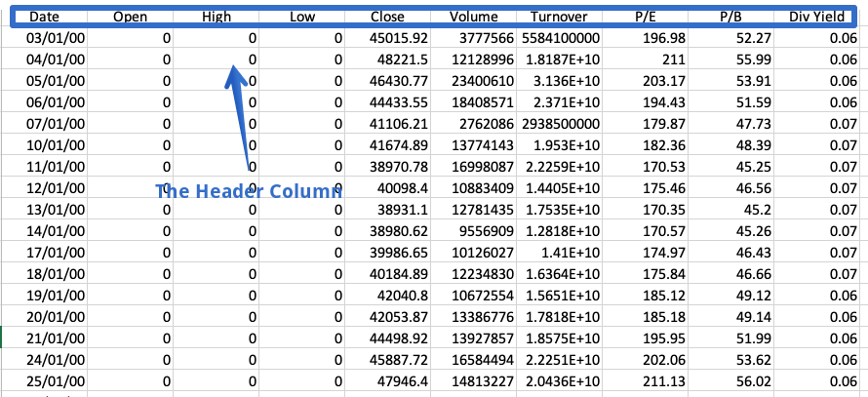Image resolution: width=868 pixels, height=397 pixels.
Task: Select Turnover cell 1.41E+10
Action: pyautogui.click(x=559, y=253)
